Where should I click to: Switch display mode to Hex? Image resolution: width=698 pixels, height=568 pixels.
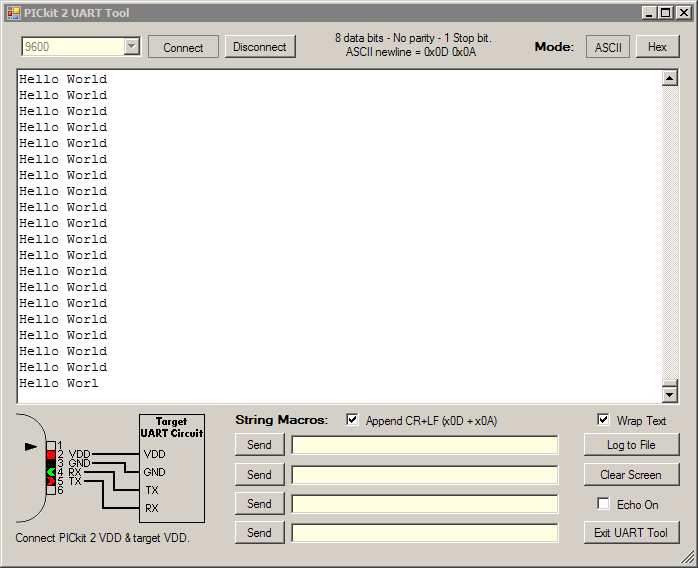tap(657, 47)
